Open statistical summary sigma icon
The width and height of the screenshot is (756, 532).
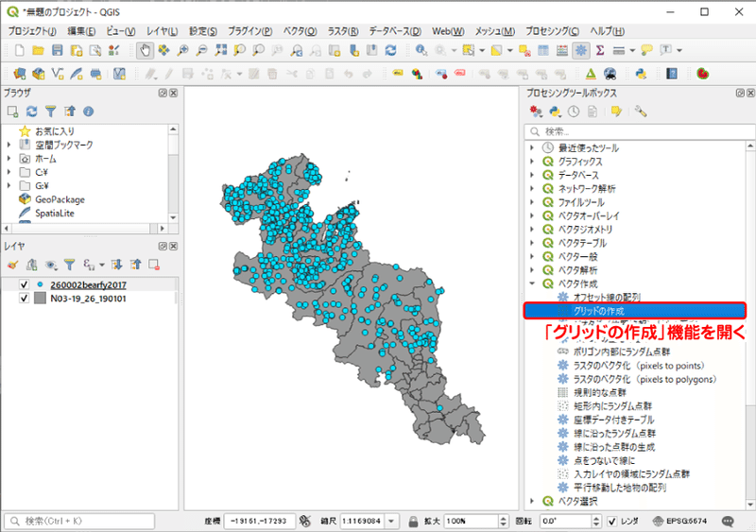(x=600, y=50)
